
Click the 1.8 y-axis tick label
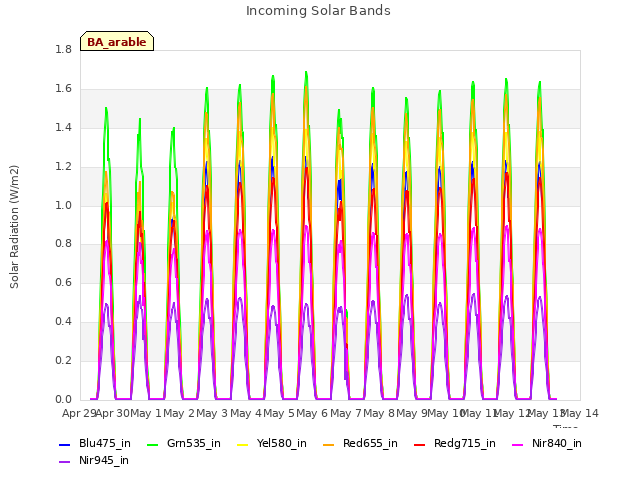coord(63,49)
